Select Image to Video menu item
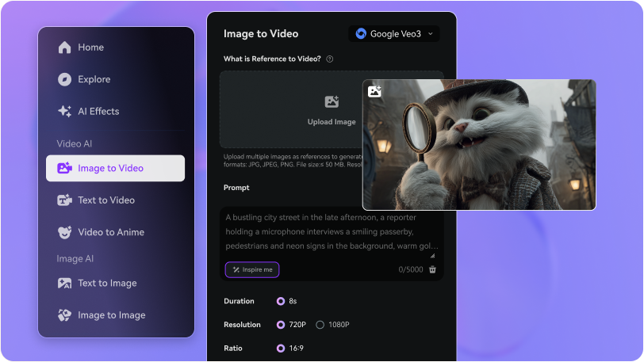The image size is (644, 362). pos(116,168)
